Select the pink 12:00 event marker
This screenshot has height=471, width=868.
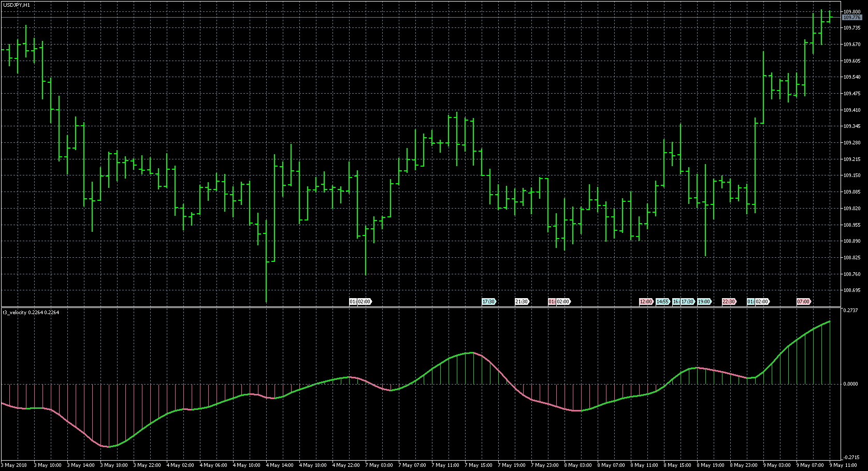point(646,302)
